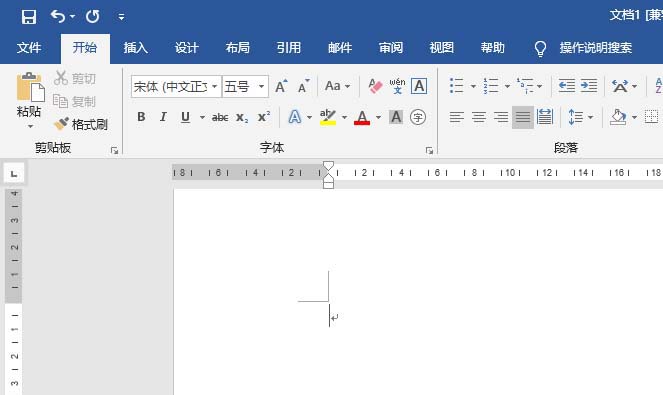This screenshot has width=663, height=395.
Task: Expand the line spacing dropdown arrow
Action: click(x=591, y=117)
